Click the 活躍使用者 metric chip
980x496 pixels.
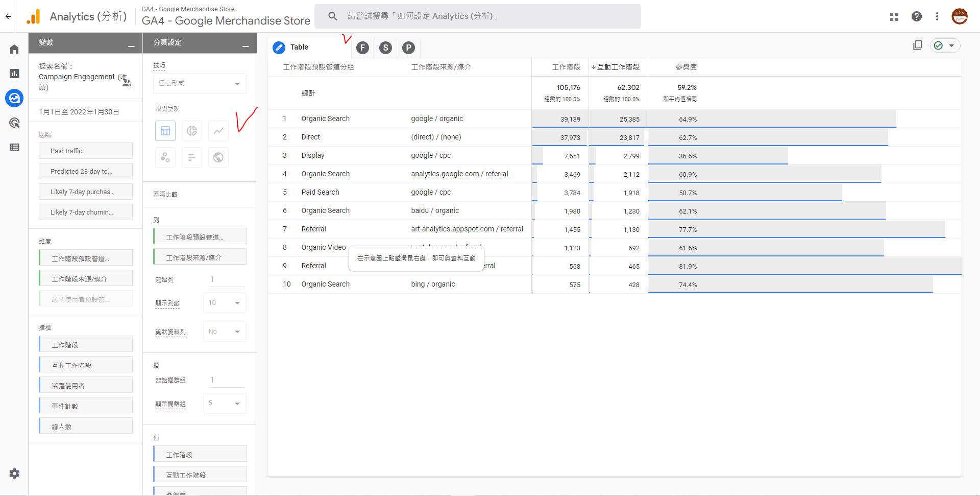click(x=86, y=386)
